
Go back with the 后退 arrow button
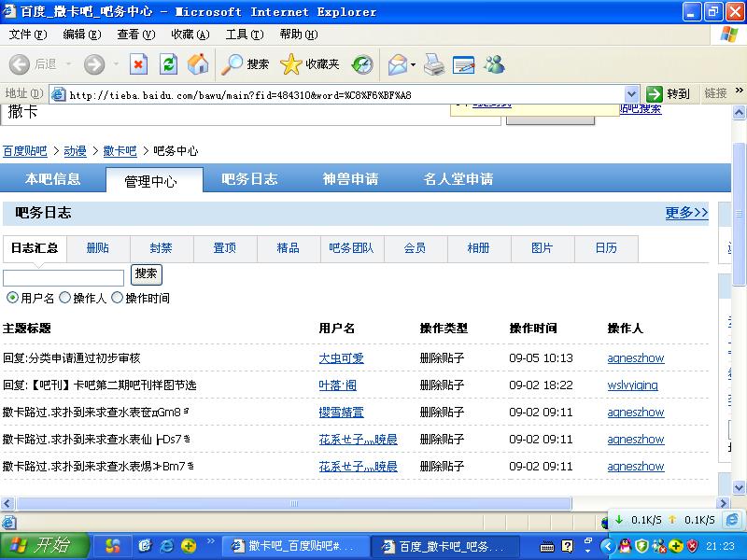coord(34,64)
